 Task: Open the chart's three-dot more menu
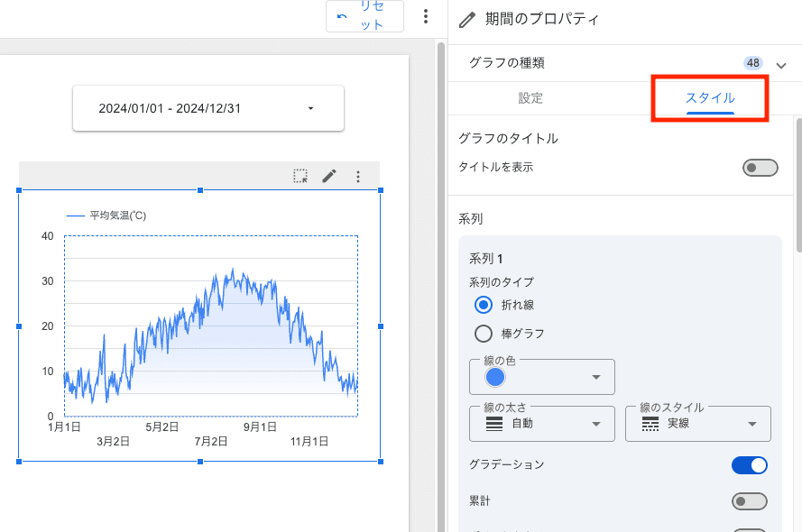(358, 177)
